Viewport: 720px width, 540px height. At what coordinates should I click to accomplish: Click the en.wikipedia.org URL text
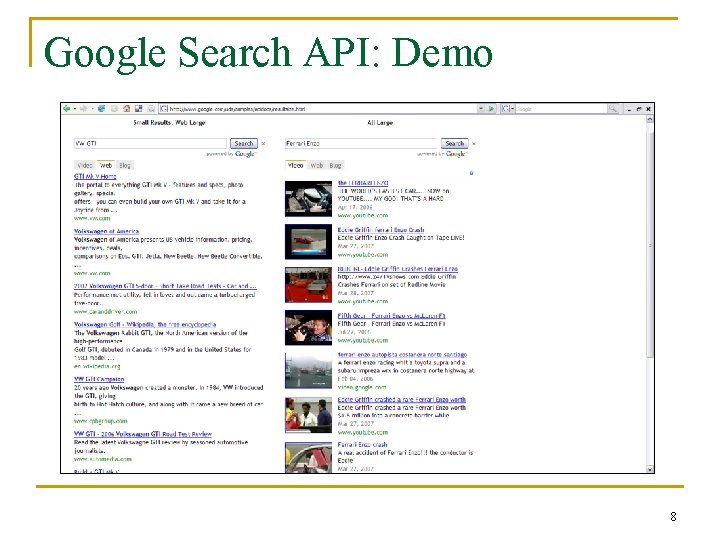click(x=97, y=366)
